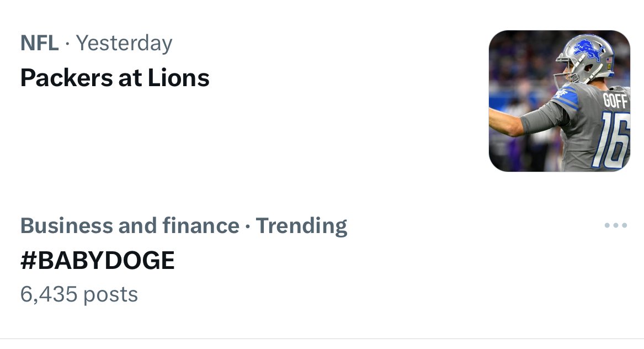The height and width of the screenshot is (349, 644).
Task: Open the Packers at Lions headline
Action: tap(115, 78)
